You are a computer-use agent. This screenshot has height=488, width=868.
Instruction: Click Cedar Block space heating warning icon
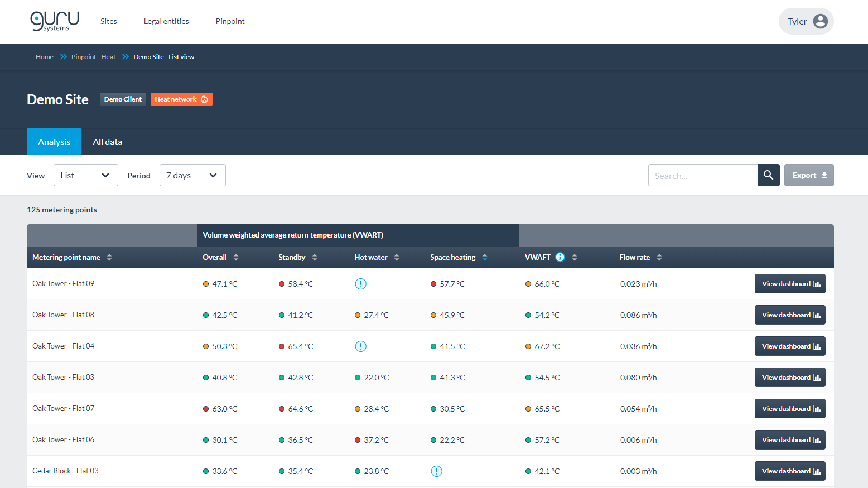tap(437, 471)
